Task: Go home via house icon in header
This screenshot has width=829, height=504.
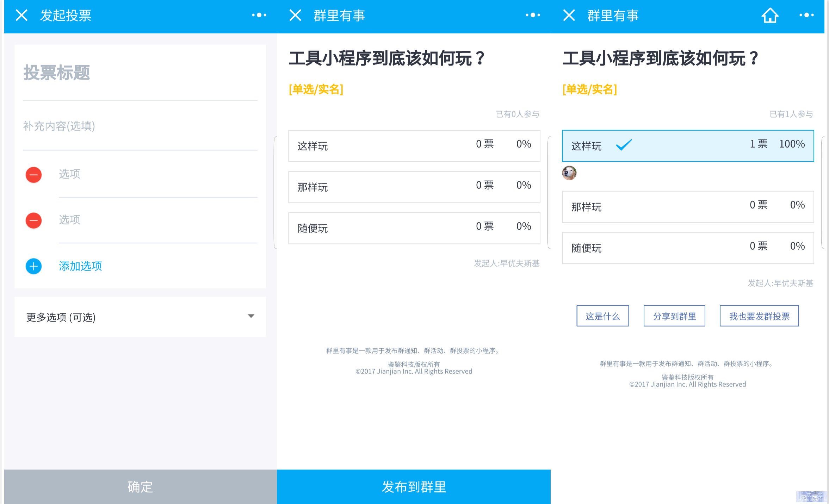Action: click(770, 15)
